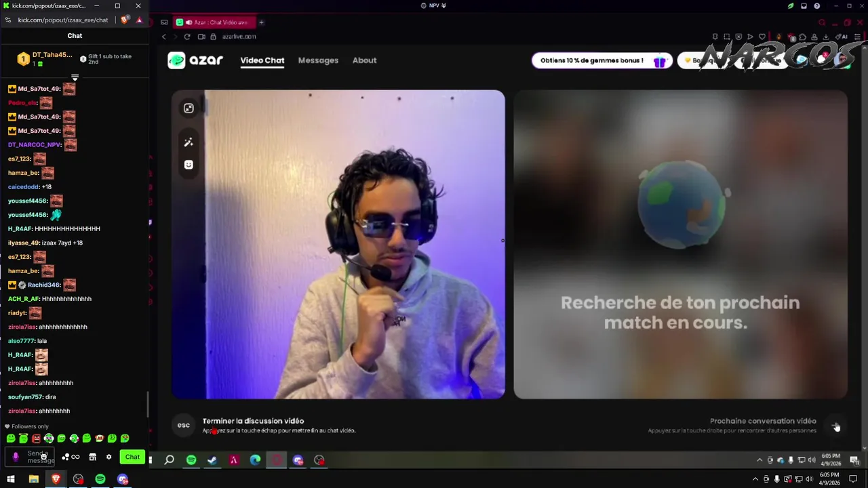Click the purple microphone icon in chat box

16,457
